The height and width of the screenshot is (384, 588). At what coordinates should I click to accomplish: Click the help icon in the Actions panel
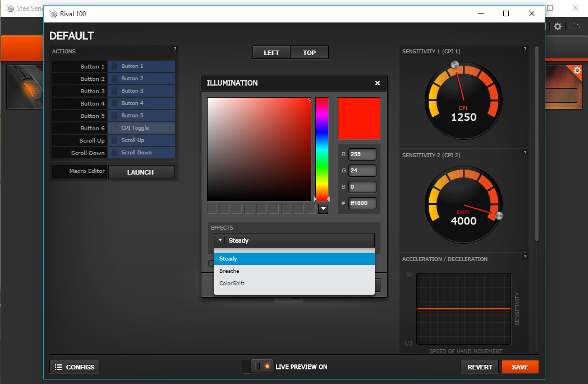(x=174, y=49)
